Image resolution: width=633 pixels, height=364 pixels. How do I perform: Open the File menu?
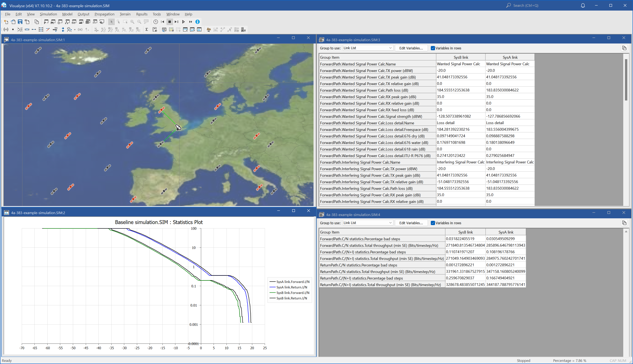click(x=8, y=14)
